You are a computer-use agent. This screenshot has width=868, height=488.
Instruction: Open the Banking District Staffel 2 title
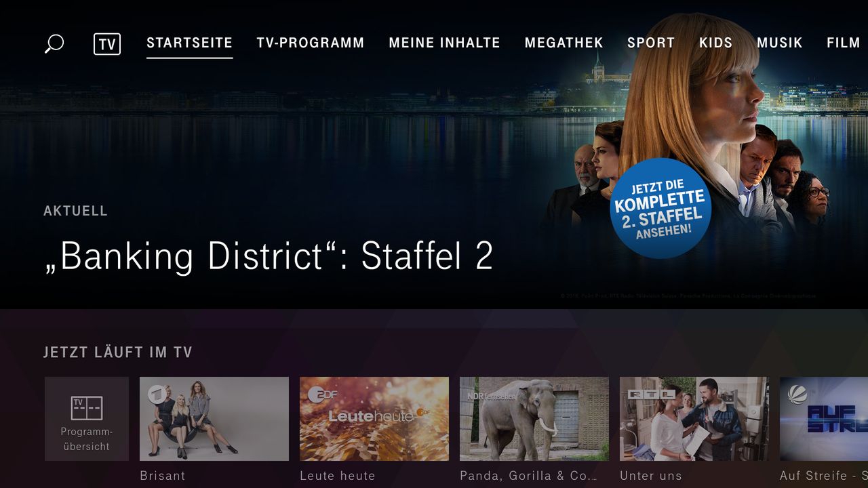click(x=269, y=256)
